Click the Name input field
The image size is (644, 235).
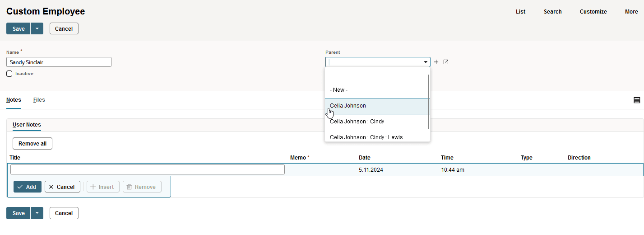point(59,62)
